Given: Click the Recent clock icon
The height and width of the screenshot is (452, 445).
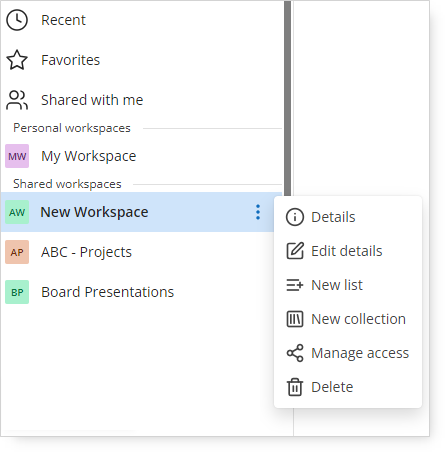Looking at the screenshot, I should pos(17,20).
